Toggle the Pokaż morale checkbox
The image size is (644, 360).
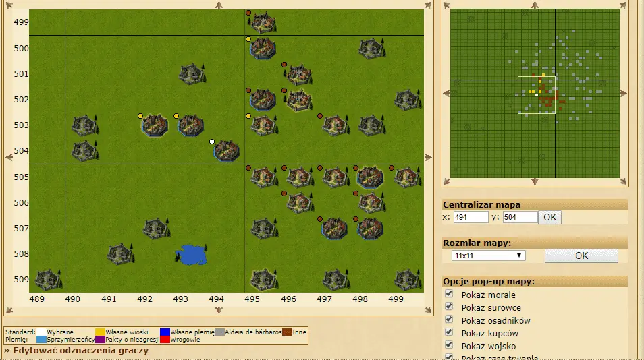tap(449, 294)
